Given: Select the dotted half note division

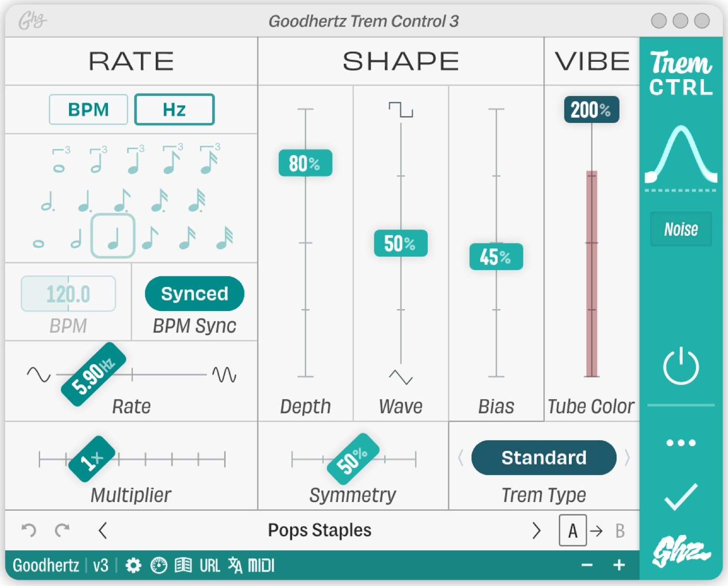Looking at the screenshot, I should [x=48, y=200].
